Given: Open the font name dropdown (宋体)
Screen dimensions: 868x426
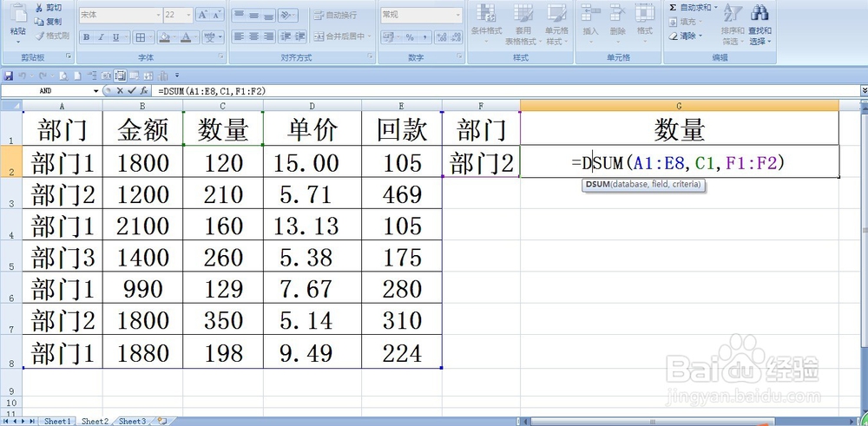Looking at the screenshot, I should pyautogui.click(x=158, y=15).
